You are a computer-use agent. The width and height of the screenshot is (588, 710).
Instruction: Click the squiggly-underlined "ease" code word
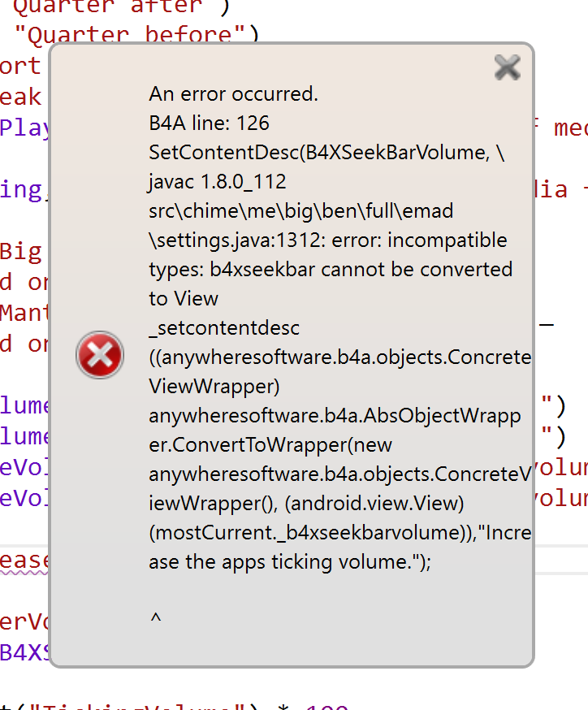pos(24,561)
